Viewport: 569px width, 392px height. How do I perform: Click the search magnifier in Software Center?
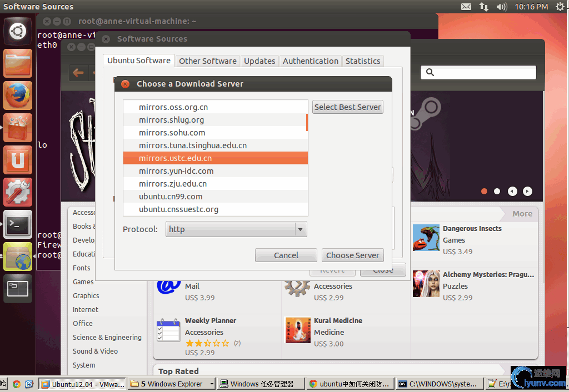[x=430, y=72]
